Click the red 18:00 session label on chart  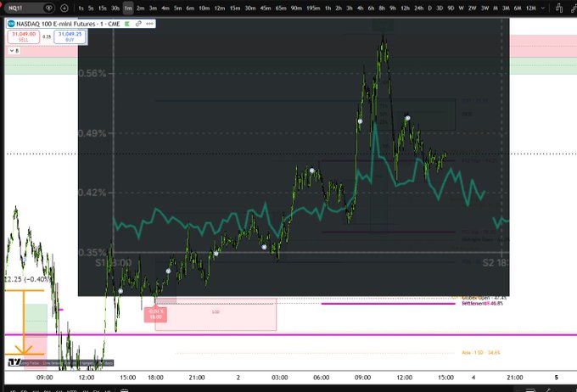tap(155, 314)
